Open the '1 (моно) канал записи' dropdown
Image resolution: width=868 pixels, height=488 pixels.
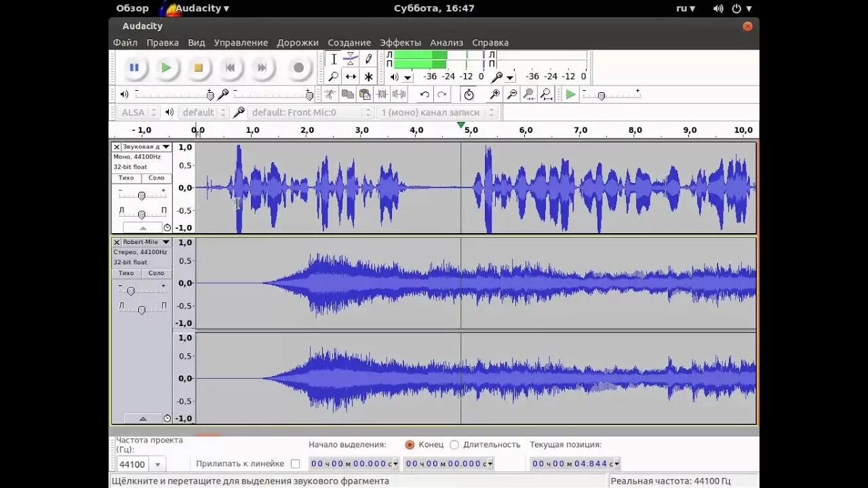pos(438,113)
